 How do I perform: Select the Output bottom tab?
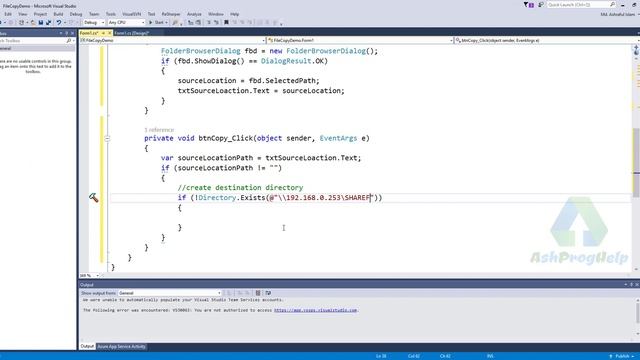(87, 347)
